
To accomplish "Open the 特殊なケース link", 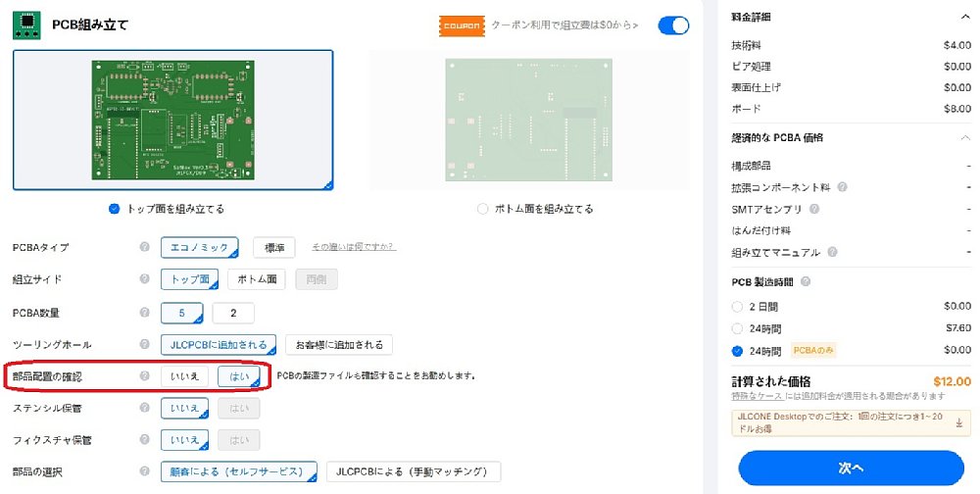I will 757,396.
